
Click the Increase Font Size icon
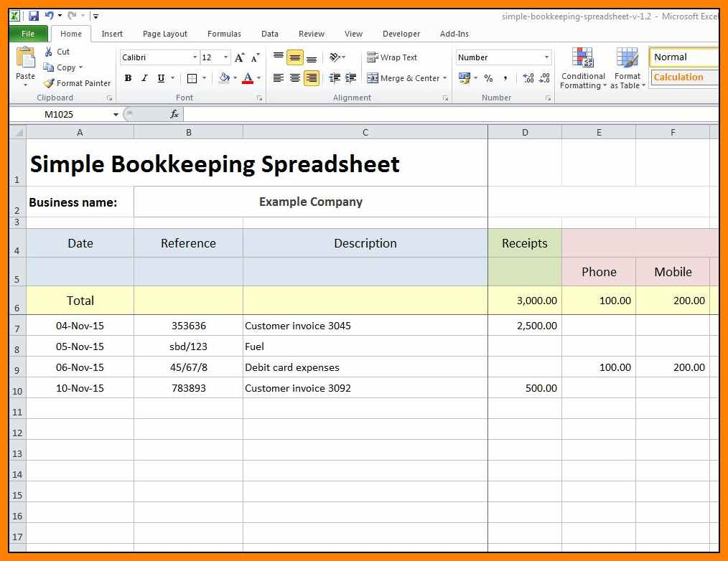[240, 57]
